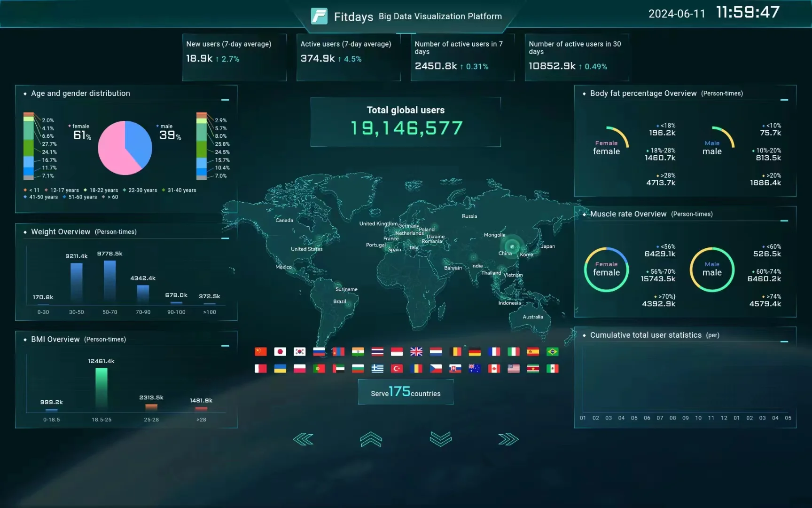Open Number of active users in 30 days card
Screen dimensions: 812x508
click(576, 57)
